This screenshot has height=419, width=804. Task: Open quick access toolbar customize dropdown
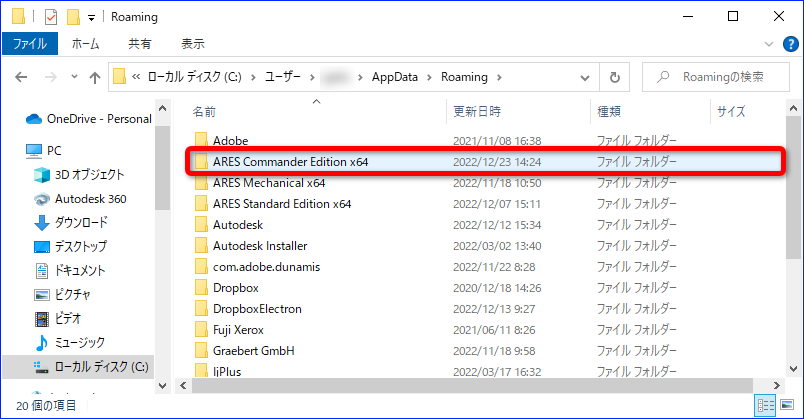click(91, 18)
